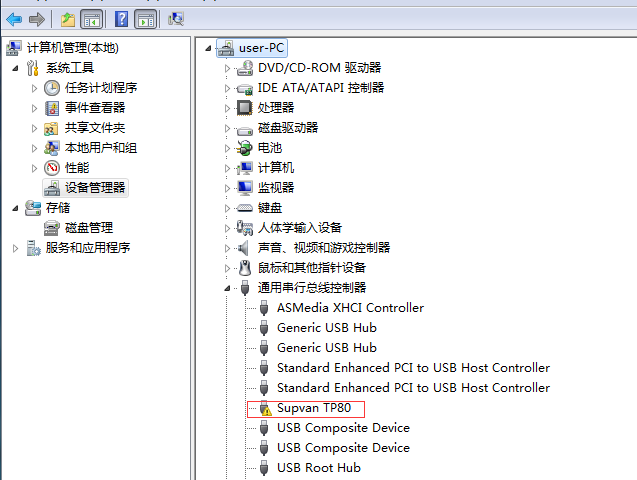The width and height of the screenshot is (637, 480).
Task: Toggle the show/hide console tree button
Action: point(91,19)
